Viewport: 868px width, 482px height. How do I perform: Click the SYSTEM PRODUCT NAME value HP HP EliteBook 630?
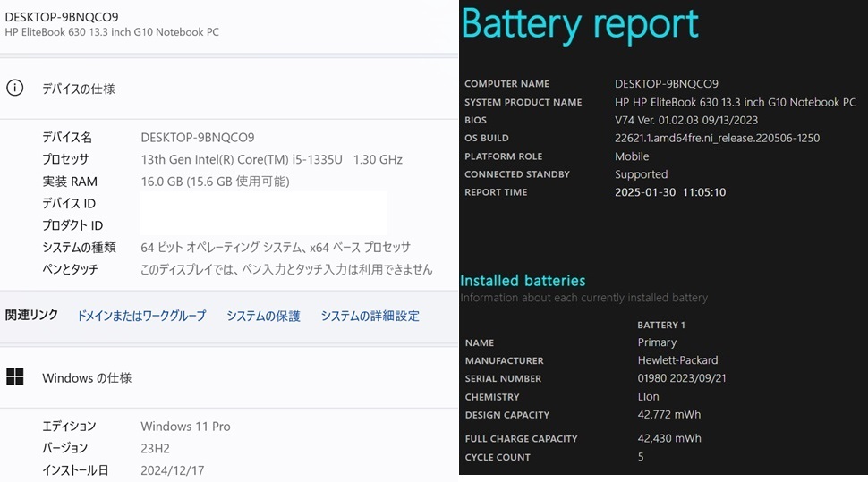coord(736,102)
